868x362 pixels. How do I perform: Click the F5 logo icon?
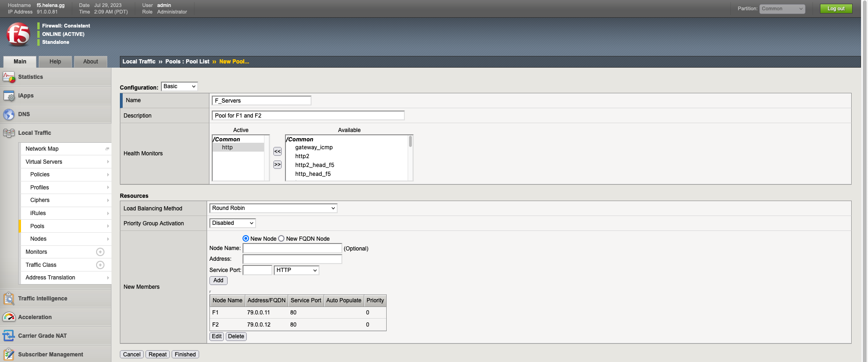pos(18,34)
